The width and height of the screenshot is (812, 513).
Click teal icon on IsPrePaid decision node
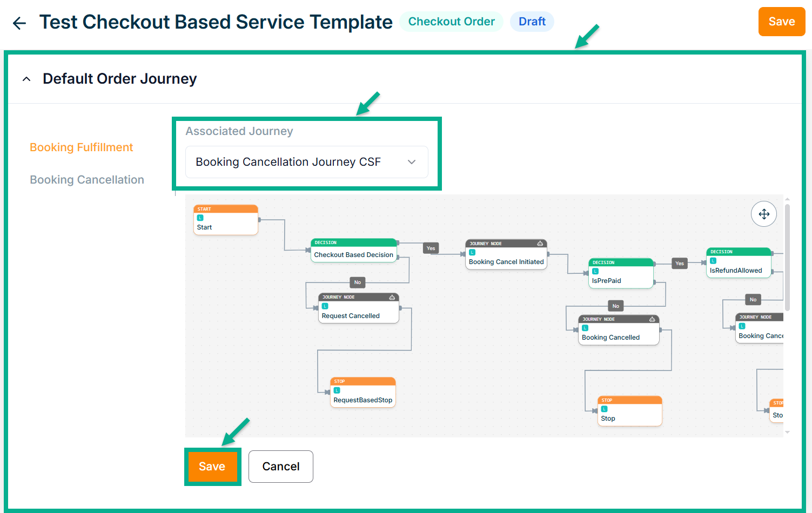point(595,272)
